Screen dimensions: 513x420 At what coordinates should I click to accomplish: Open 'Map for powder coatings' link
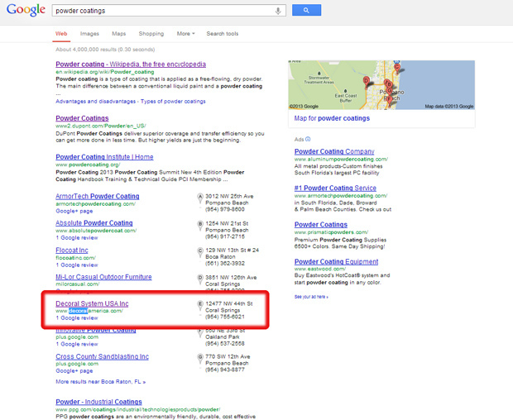332,118
